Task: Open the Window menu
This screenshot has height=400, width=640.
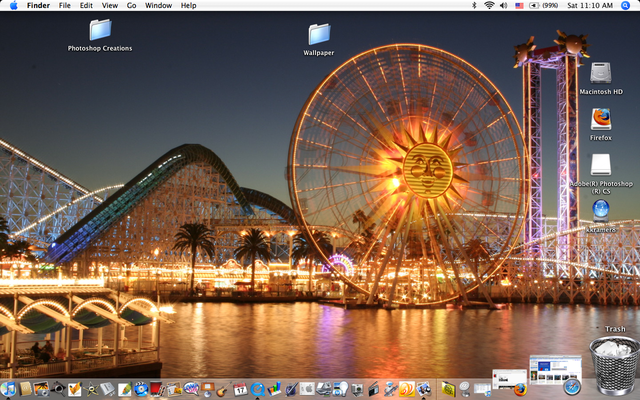Action: click(x=158, y=5)
